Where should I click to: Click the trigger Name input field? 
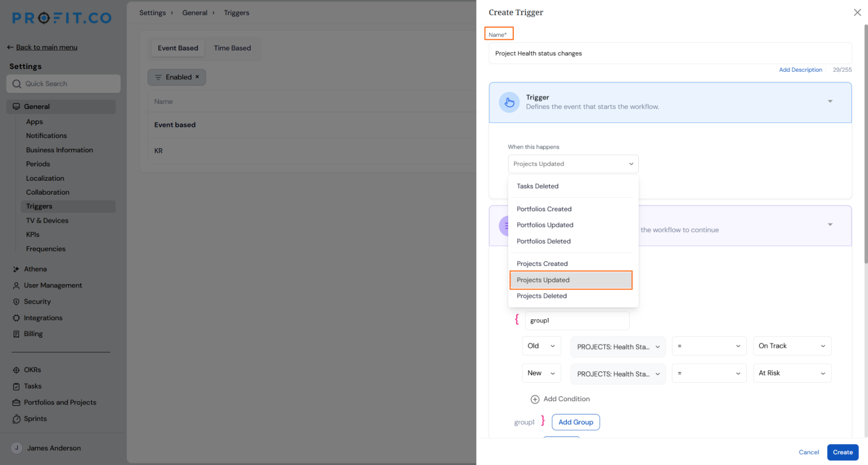pyautogui.click(x=670, y=53)
